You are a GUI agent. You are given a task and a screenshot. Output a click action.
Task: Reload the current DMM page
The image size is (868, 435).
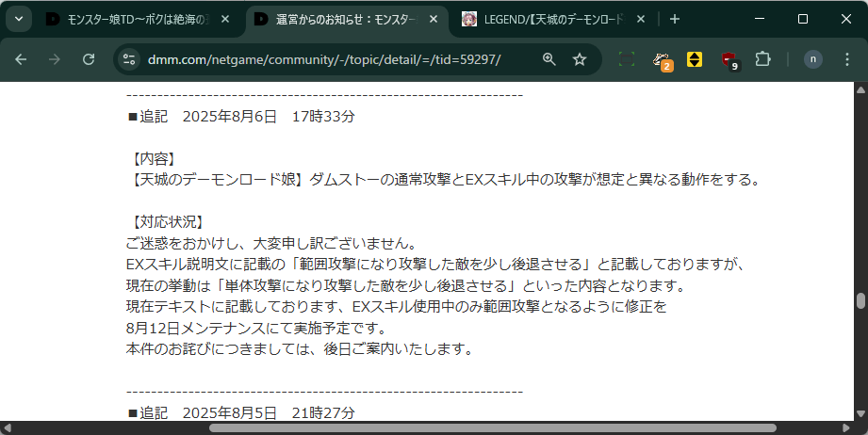click(89, 59)
